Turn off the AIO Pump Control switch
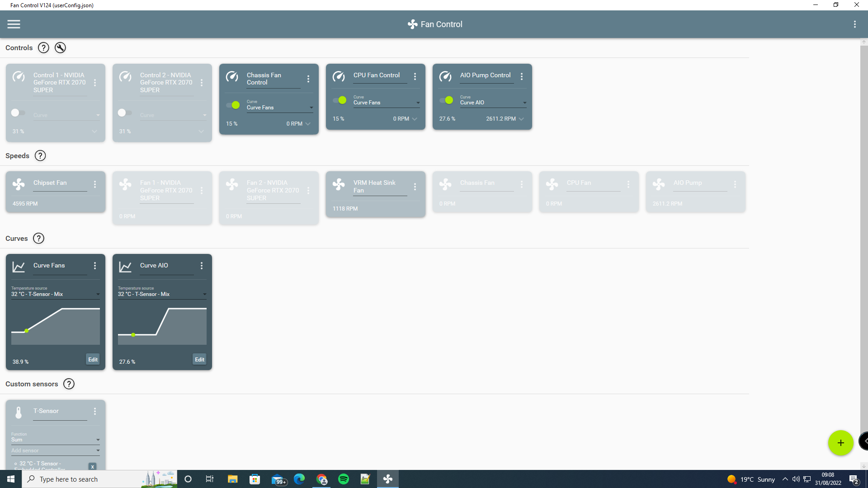The height and width of the screenshot is (488, 868). pos(447,100)
